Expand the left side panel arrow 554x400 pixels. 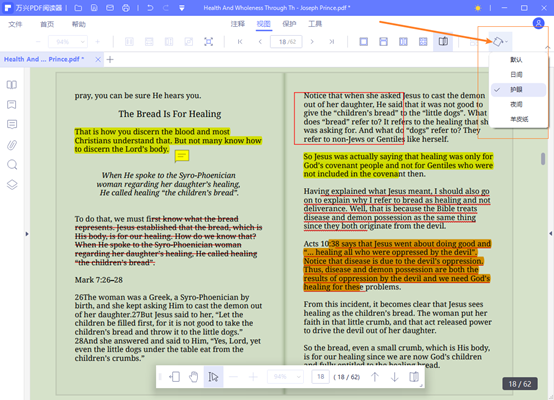pos(27,234)
